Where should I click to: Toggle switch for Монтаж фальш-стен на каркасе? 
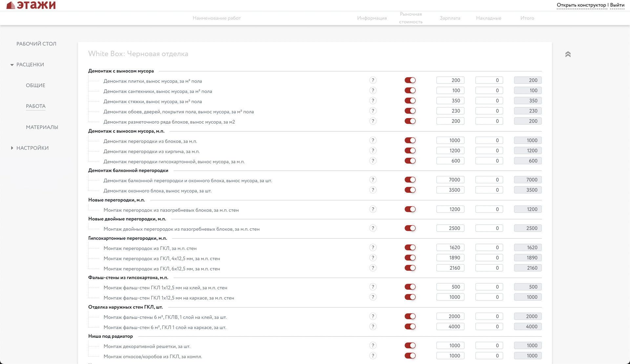point(410,297)
